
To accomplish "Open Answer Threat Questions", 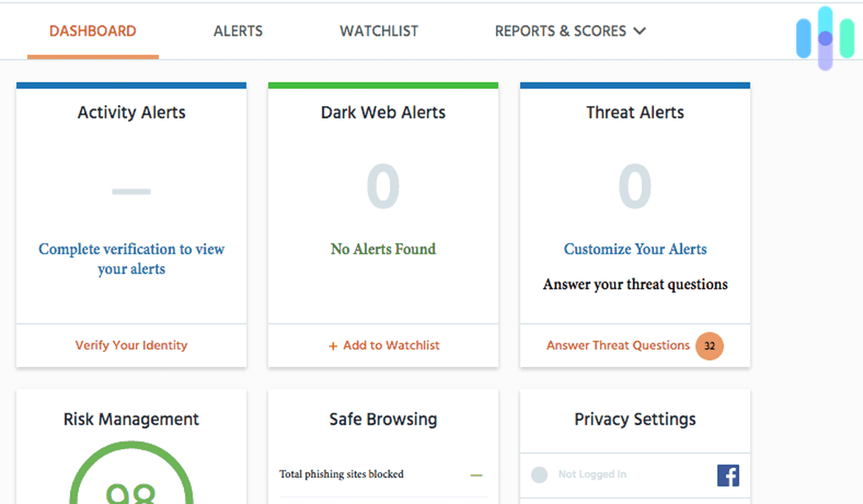I will (x=618, y=345).
